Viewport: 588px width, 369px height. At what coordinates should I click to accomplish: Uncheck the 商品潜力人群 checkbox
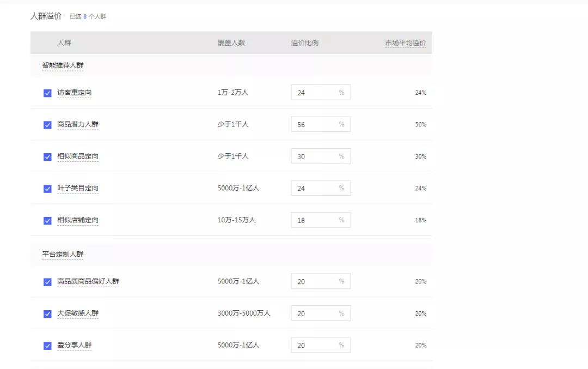click(x=47, y=125)
